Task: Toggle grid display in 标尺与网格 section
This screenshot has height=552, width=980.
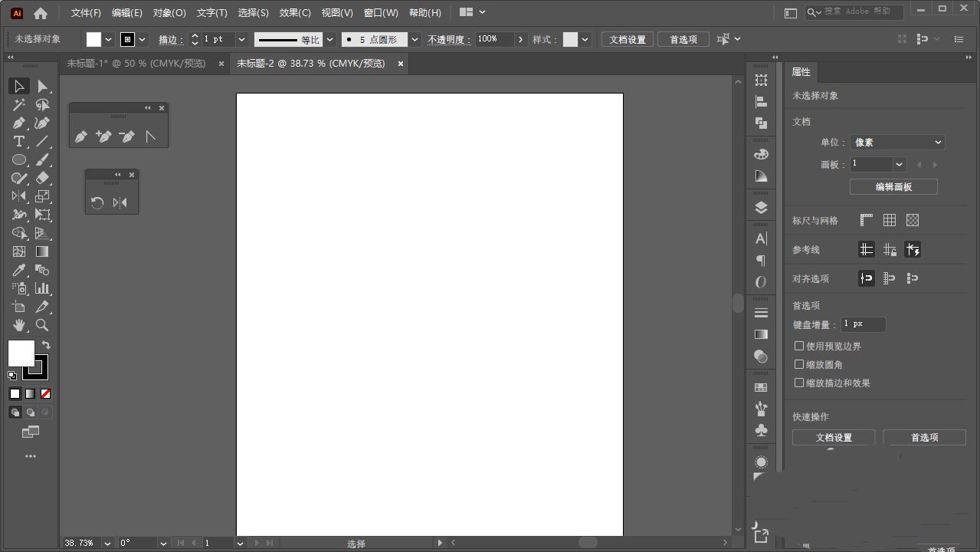Action: 890,220
